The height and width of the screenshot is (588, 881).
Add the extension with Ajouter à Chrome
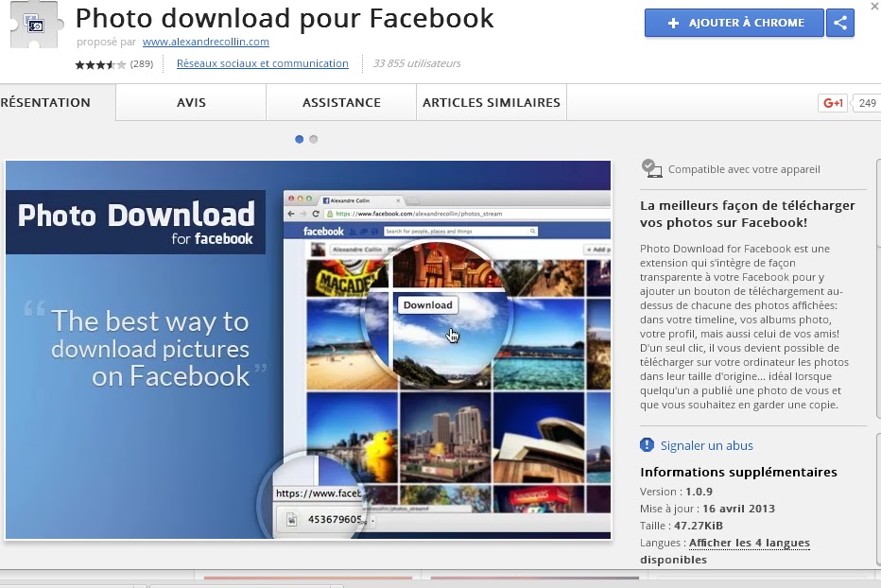click(734, 23)
